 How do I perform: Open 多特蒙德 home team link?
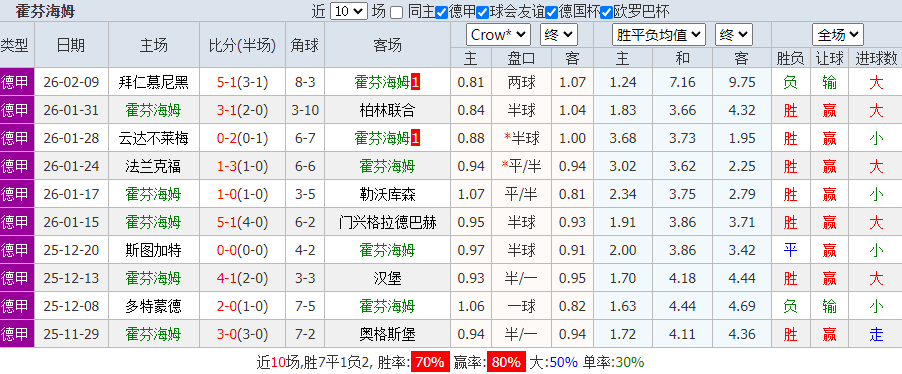pos(154,306)
